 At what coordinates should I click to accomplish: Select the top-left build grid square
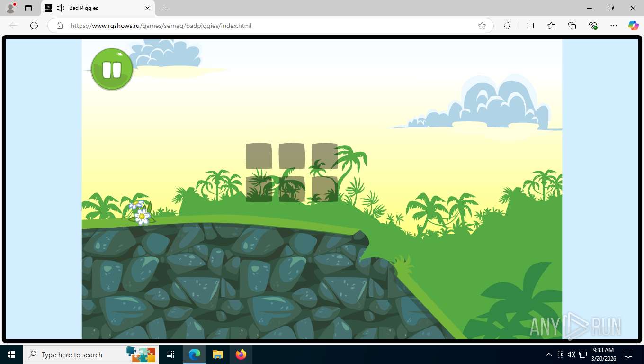[x=259, y=156]
